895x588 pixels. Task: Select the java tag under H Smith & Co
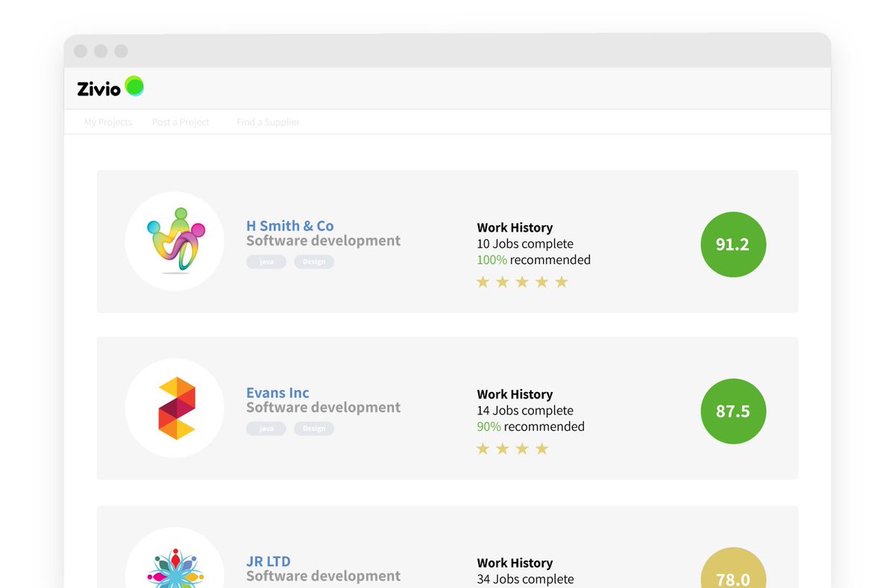point(266,262)
